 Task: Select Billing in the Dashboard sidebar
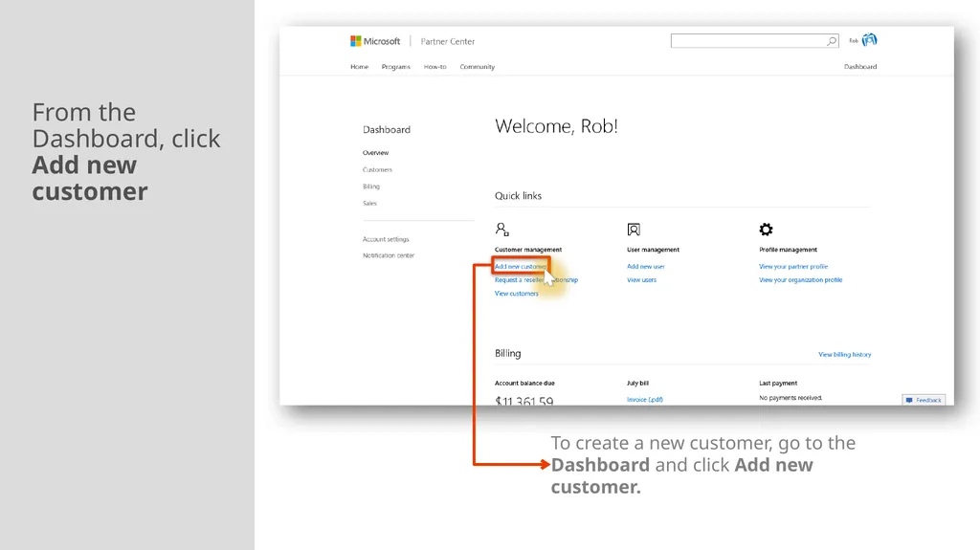tap(371, 187)
